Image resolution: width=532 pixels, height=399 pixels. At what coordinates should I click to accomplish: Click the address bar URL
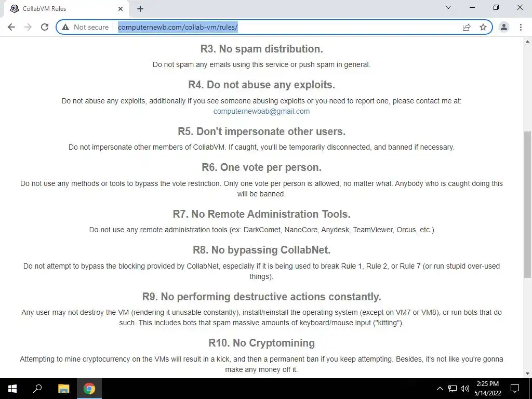[x=178, y=27]
